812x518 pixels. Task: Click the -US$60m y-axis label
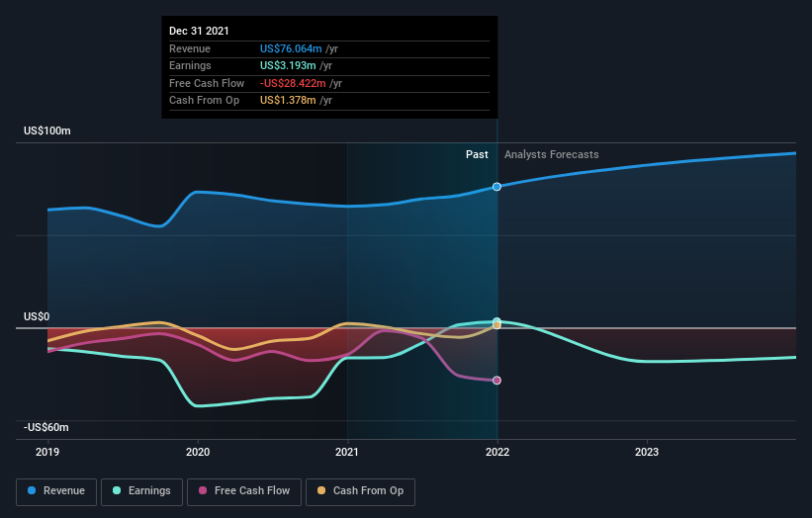pyautogui.click(x=45, y=427)
